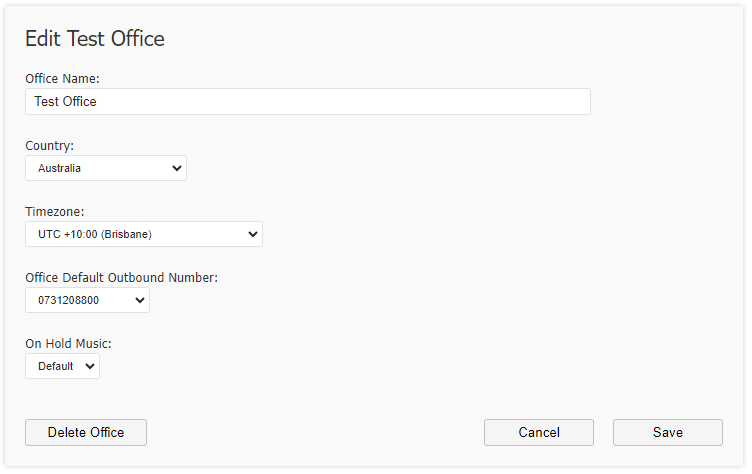Screen dimensions: 752x474
Task: Click the "Edit Test Office" heading
Action: pos(95,39)
